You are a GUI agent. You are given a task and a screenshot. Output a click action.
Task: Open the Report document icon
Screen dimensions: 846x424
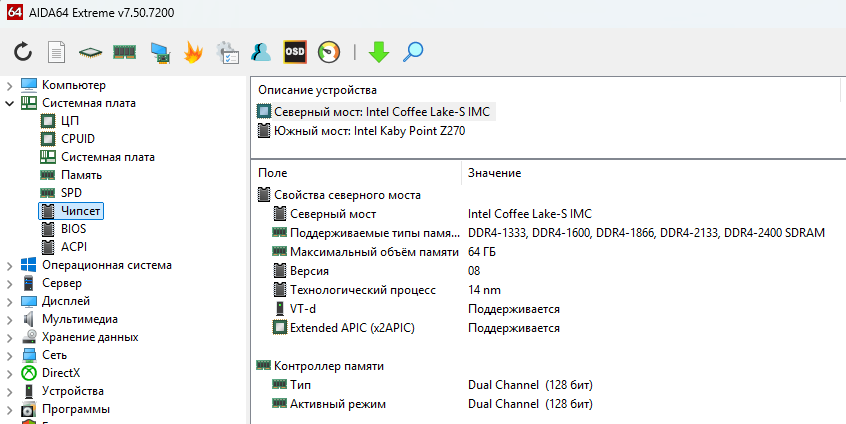click(x=57, y=52)
